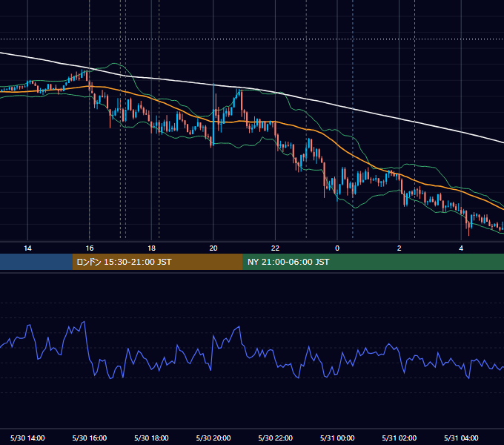
Task: Click the upper time axis label 2
Action: pos(399,248)
